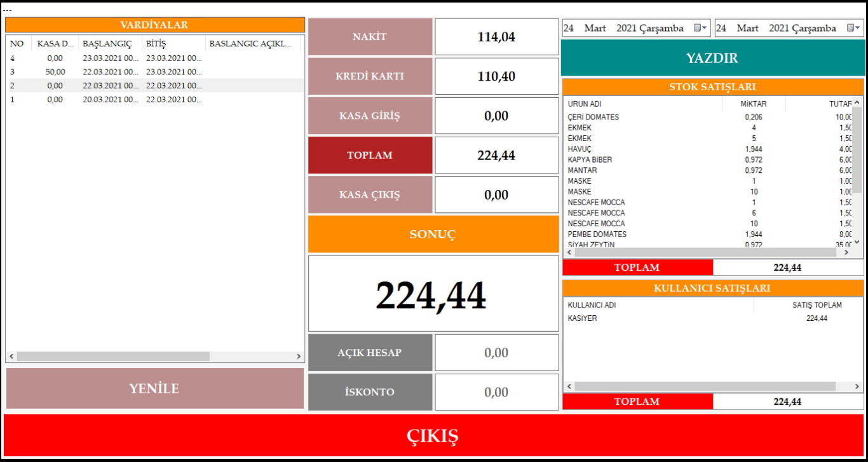Click left arrow of Vardiyalar horizontal scrollbar

click(11, 357)
